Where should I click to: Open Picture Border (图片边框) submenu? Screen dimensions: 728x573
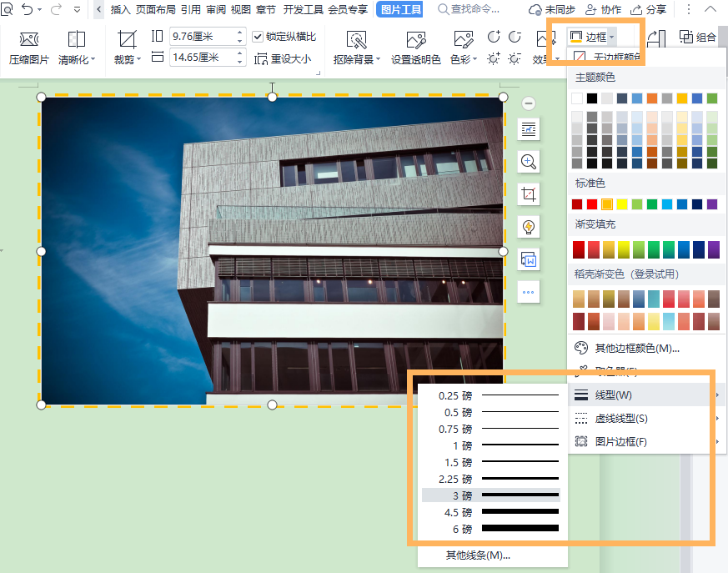pyautogui.click(x=645, y=441)
